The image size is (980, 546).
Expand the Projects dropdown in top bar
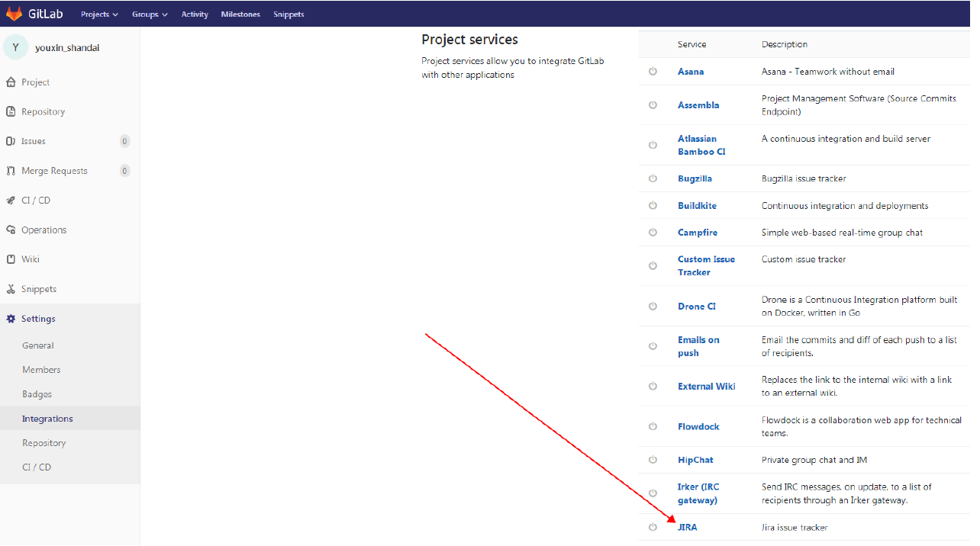(99, 13)
